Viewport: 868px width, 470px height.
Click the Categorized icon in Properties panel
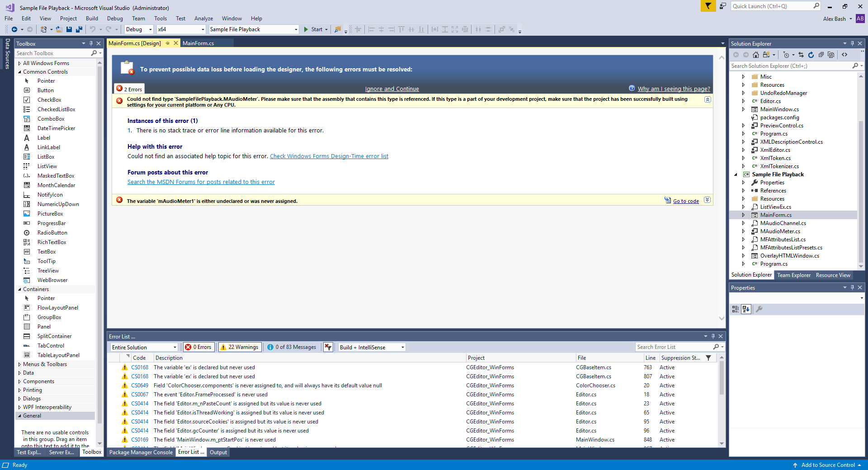pos(736,309)
